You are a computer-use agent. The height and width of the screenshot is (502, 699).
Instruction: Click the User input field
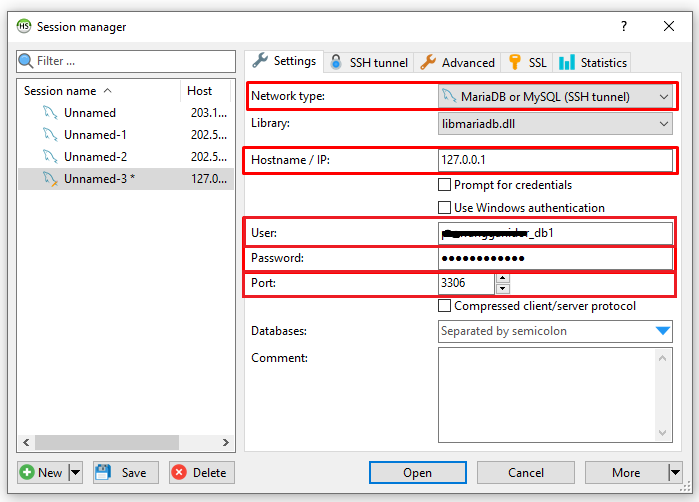(555, 233)
